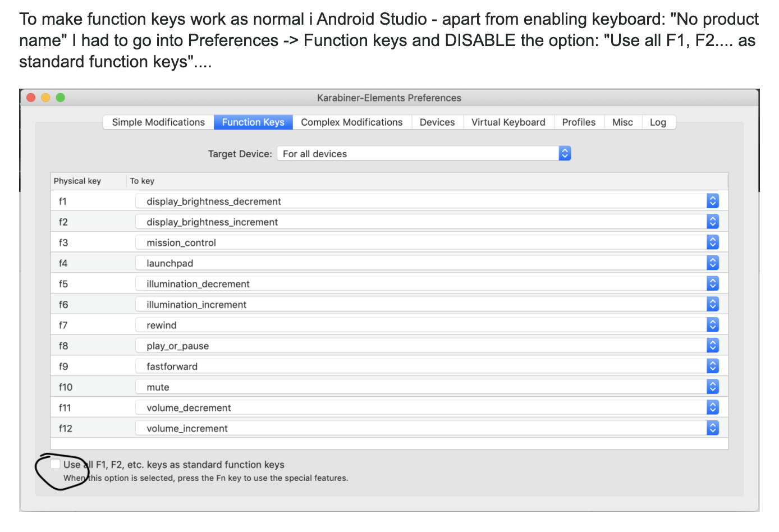
Task: Expand the f12 volume_increment dropdown
Action: pos(712,428)
